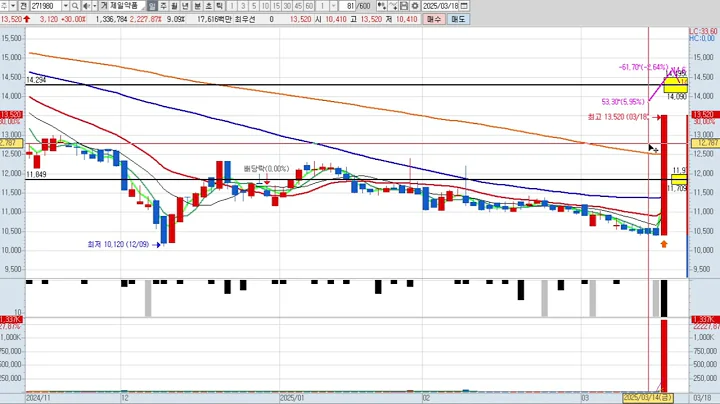Click the current price 13,520 red tag

point(704,114)
